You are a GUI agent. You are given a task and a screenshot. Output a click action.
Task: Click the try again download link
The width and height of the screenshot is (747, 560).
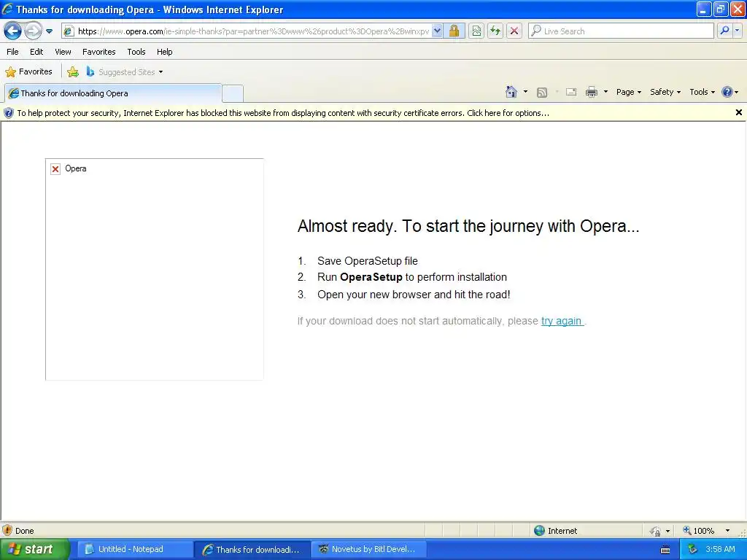[x=561, y=321]
